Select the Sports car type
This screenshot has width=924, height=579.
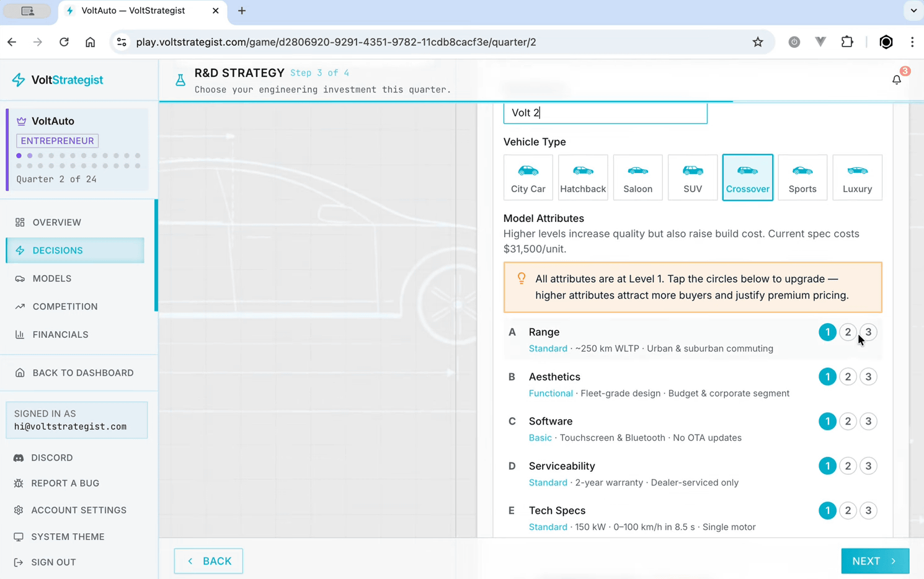pos(802,178)
